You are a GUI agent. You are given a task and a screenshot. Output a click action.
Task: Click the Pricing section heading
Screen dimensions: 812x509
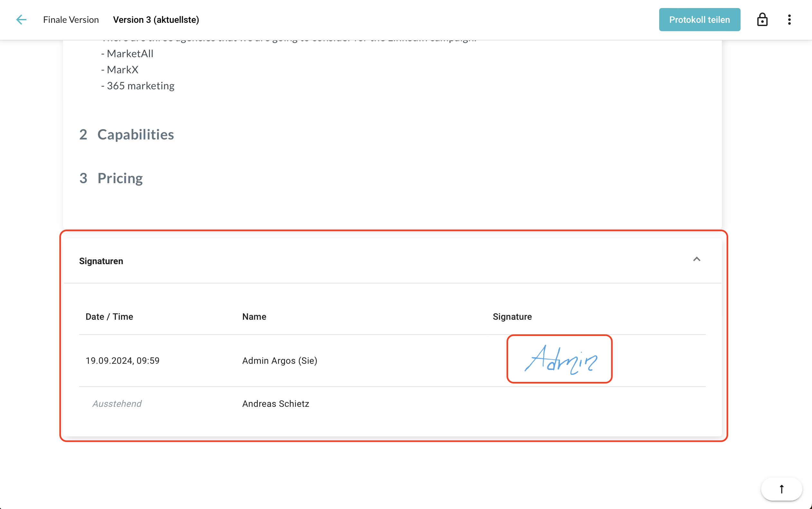pos(120,178)
